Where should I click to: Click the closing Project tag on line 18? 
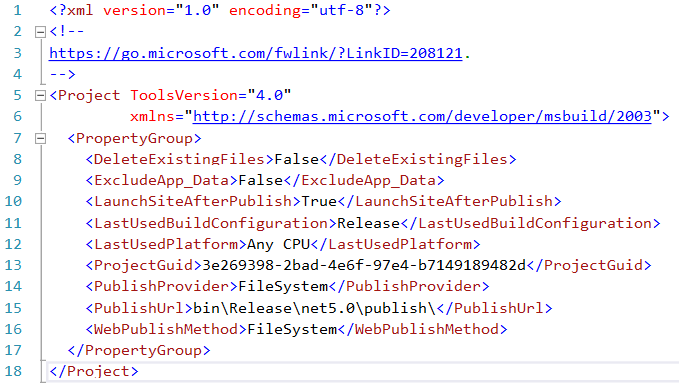(x=94, y=372)
